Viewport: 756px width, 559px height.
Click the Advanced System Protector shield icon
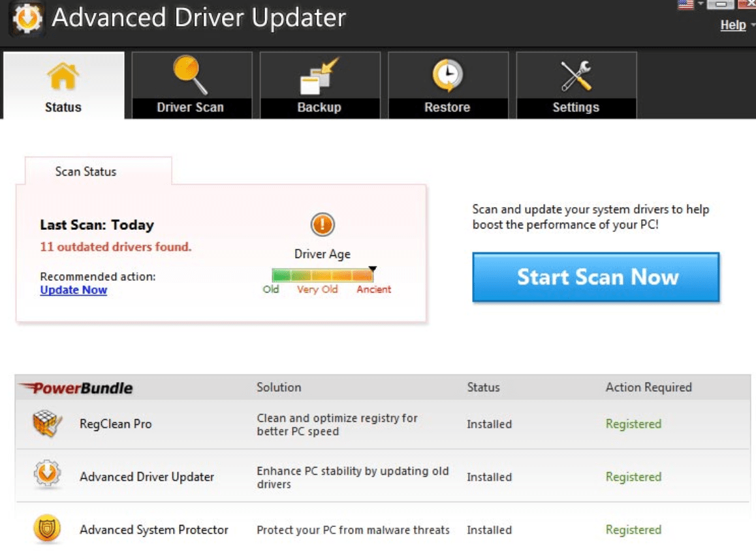pyautogui.click(x=47, y=529)
